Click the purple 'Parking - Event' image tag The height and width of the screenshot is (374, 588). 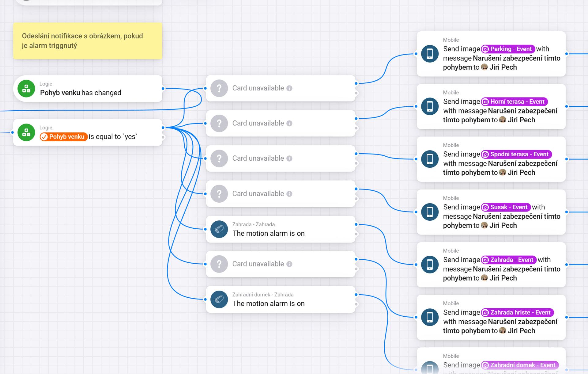508,49
